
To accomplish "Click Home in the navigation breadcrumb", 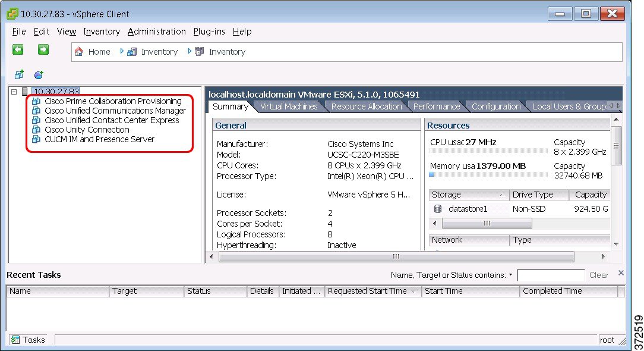I will point(99,52).
